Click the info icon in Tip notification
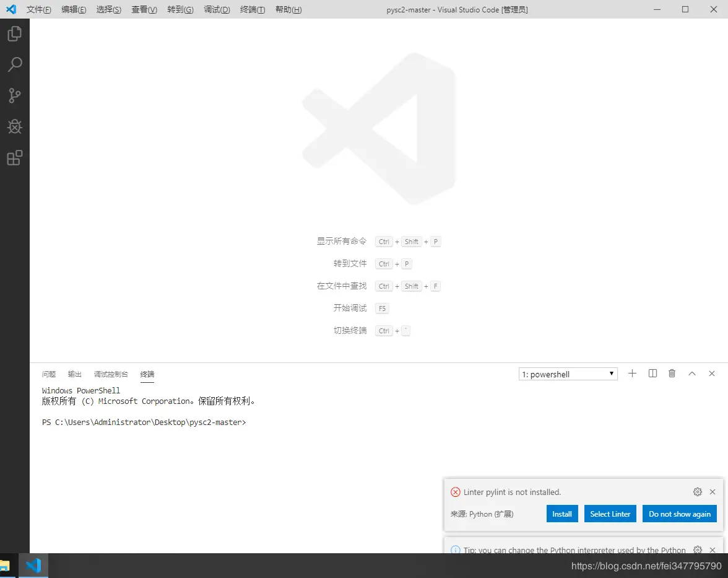728x578 pixels. pyautogui.click(x=456, y=550)
